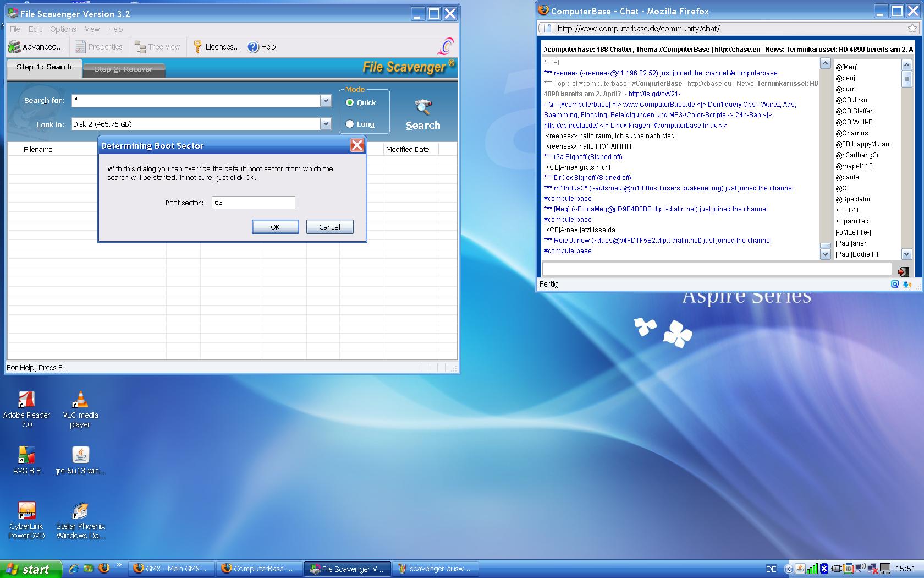This screenshot has width=924, height=578.
Task: Open the Edit menu in File Scavenger
Action: click(x=35, y=29)
